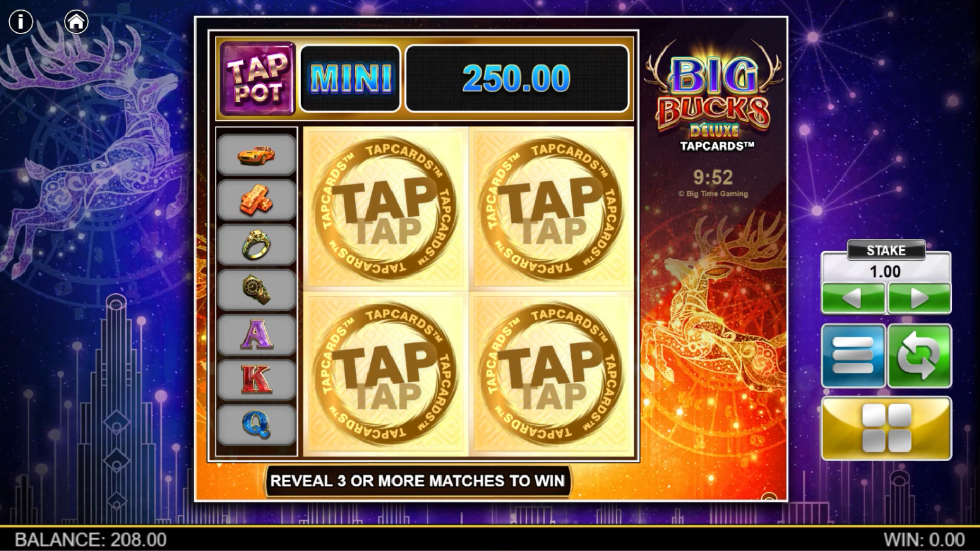Screen dimensions: 980x551
Task: Click the stake value field showing 1.00
Action: [x=886, y=271]
